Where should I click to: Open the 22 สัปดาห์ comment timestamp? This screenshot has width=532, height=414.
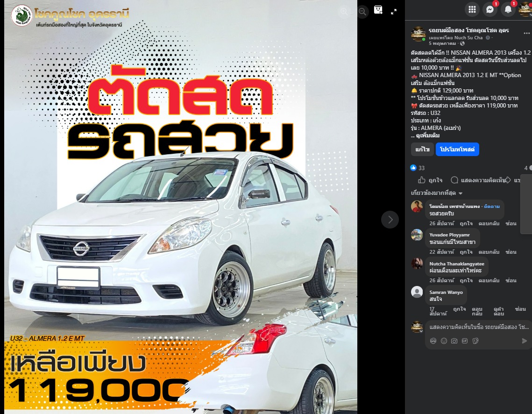click(x=441, y=252)
